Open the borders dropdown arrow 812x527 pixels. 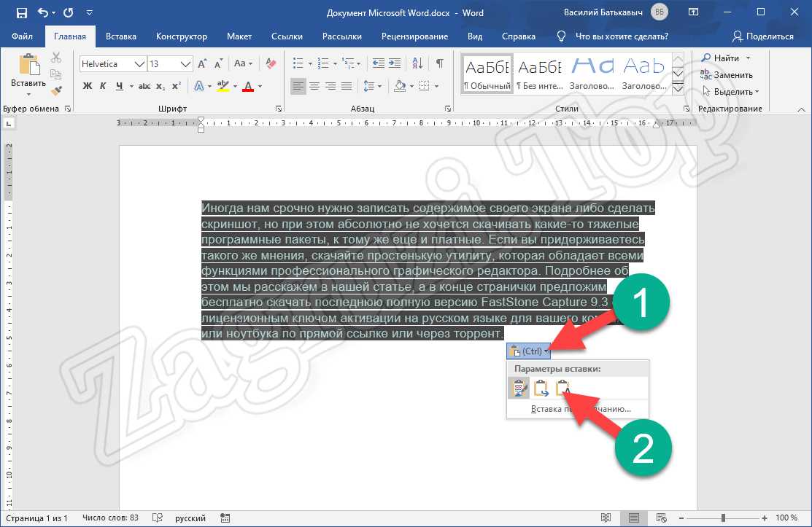pyautogui.click(x=436, y=86)
